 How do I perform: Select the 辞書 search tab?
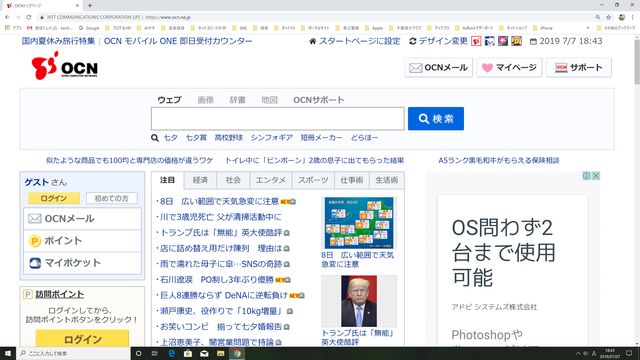coord(238,100)
